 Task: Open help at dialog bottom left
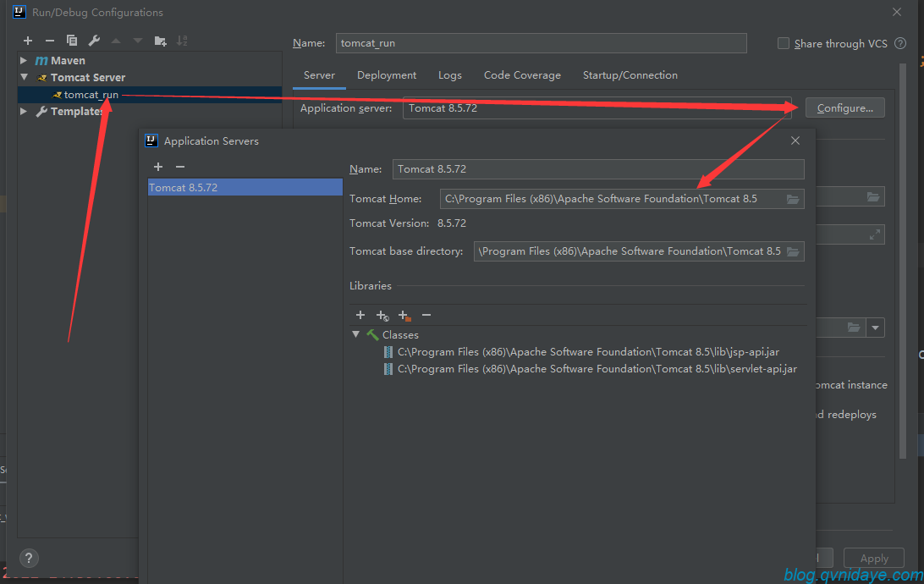tap(29, 558)
